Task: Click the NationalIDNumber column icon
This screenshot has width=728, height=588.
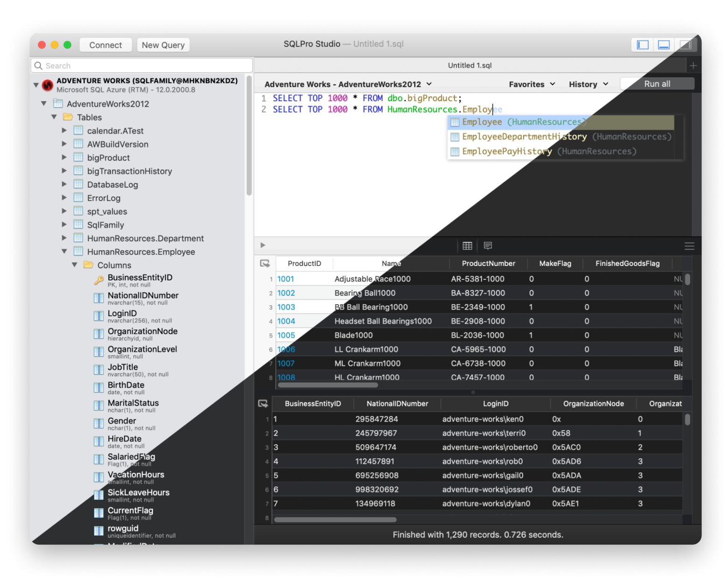Action: click(x=99, y=298)
